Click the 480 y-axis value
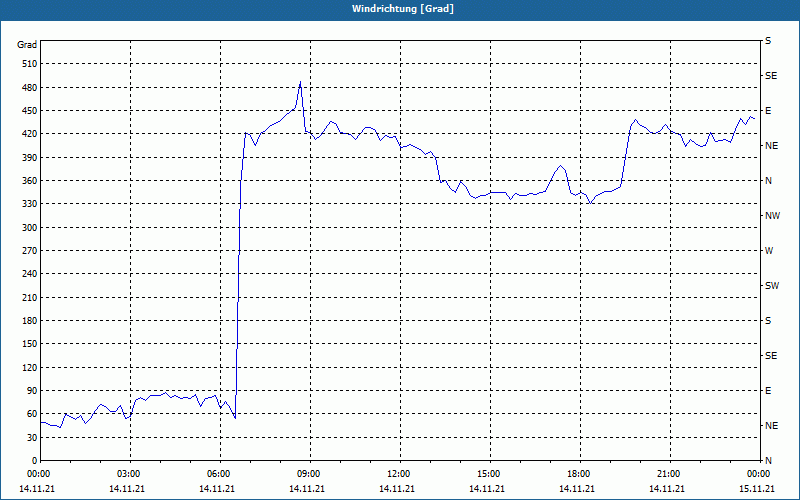800x500 pixels. pyautogui.click(x=30, y=88)
